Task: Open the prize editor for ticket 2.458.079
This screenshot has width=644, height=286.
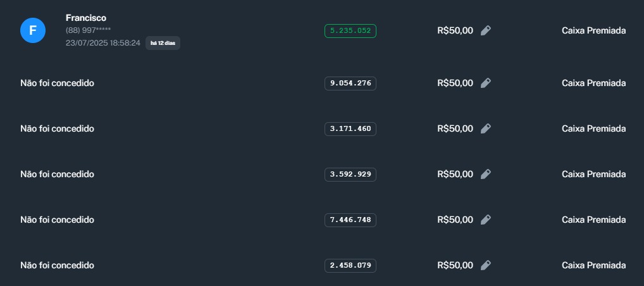Action: point(485,265)
